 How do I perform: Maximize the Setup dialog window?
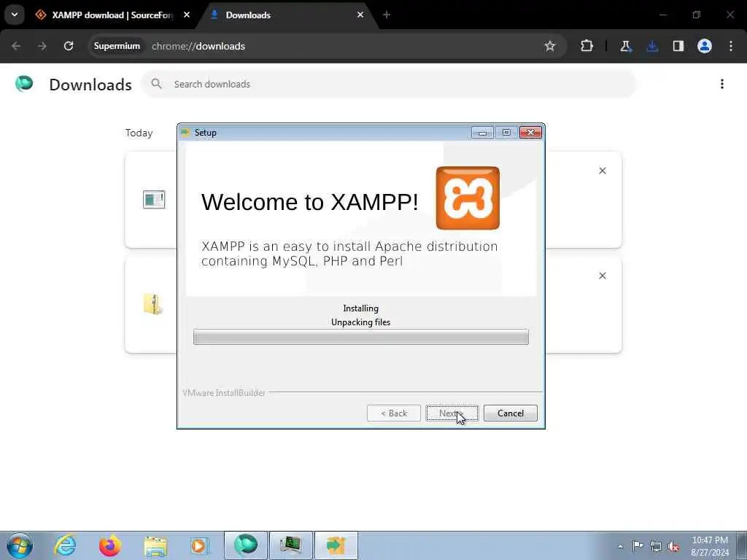pyautogui.click(x=506, y=133)
